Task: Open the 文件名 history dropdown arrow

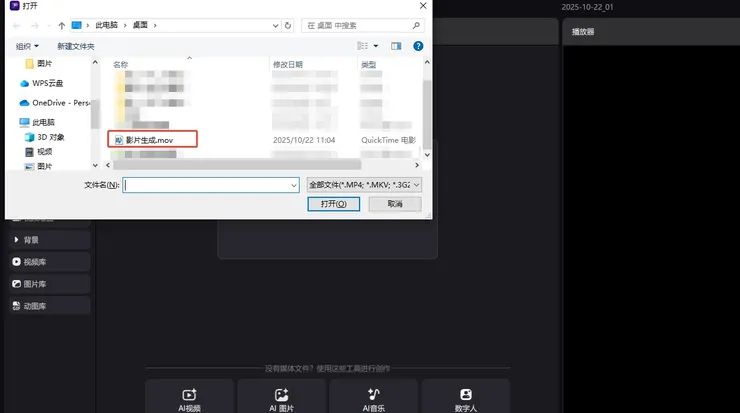Action: 294,185
